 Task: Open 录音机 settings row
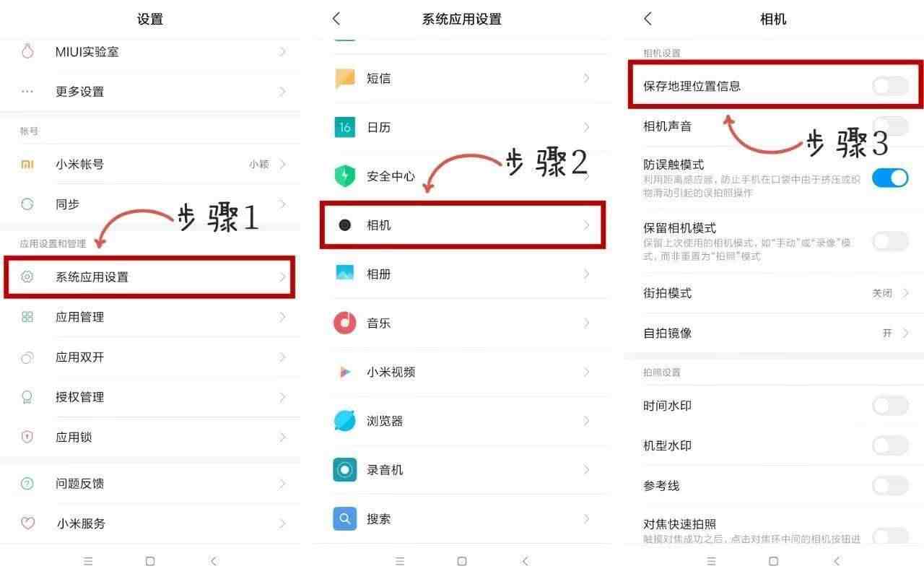coord(463,470)
